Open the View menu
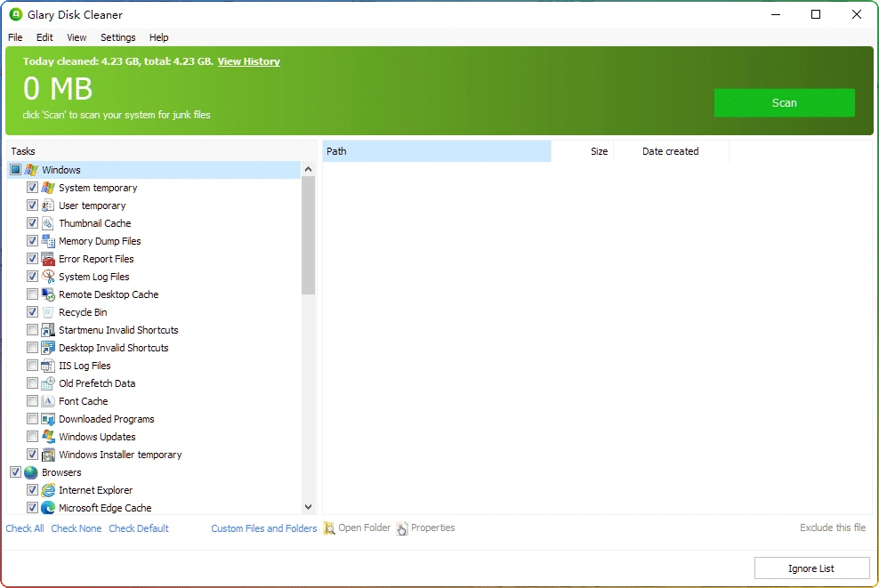The height and width of the screenshot is (588, 879). click(77, 37)
